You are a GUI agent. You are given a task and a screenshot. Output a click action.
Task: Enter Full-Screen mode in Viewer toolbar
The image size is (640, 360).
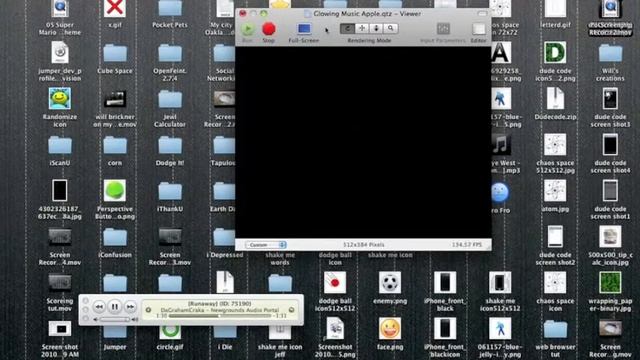[x=304, y=29]
